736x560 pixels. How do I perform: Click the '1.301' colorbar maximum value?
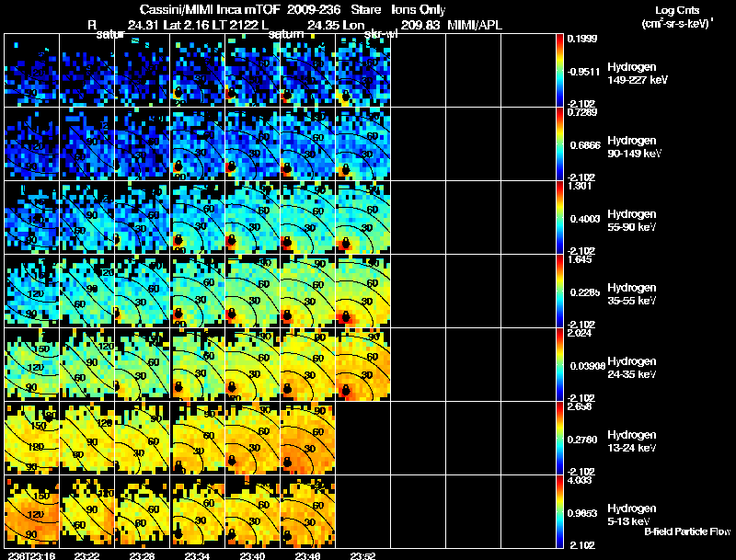point(580,186)
